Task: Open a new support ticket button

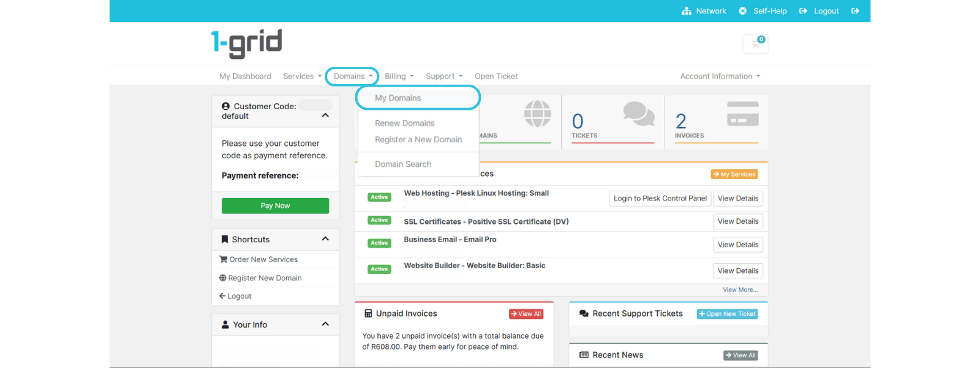Action: 727,314
